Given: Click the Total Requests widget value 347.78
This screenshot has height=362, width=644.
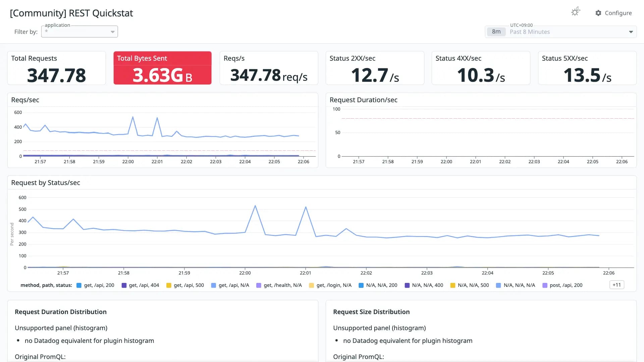Looking at the screenshot, I should [56, 75].
